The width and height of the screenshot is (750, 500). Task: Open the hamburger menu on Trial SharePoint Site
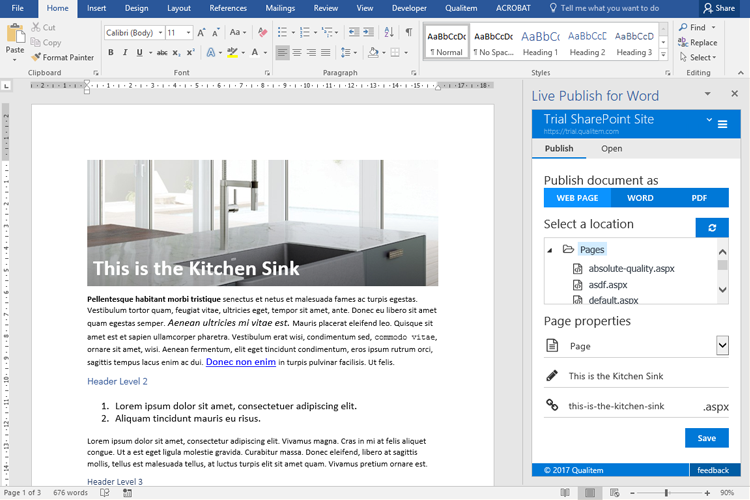click(x=722, y=124)
